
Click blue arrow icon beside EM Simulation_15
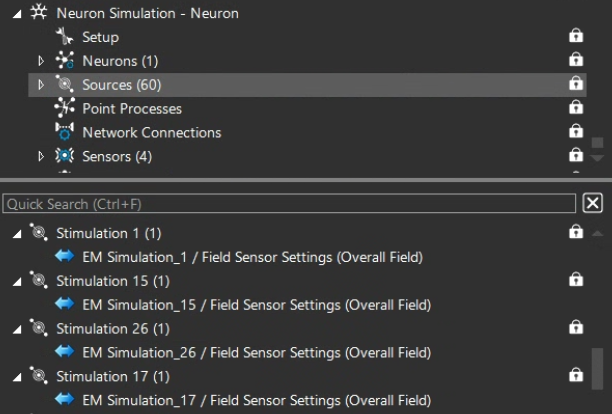pos(66,305)
